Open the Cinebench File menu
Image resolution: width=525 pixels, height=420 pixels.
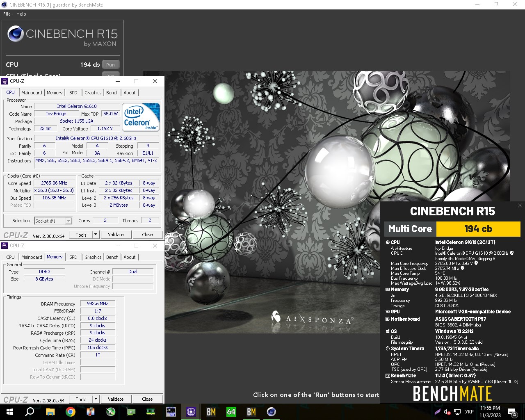click(7, 14)
